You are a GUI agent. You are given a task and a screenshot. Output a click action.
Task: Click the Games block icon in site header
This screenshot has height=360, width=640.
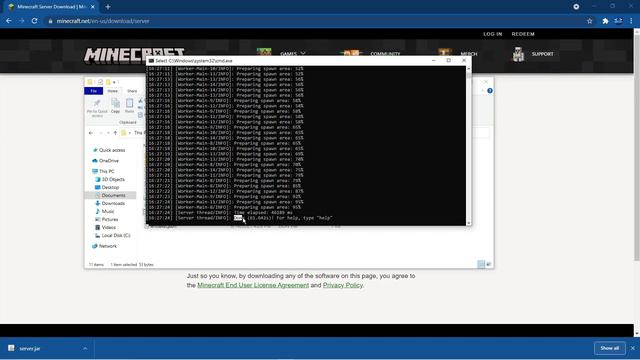264,52
